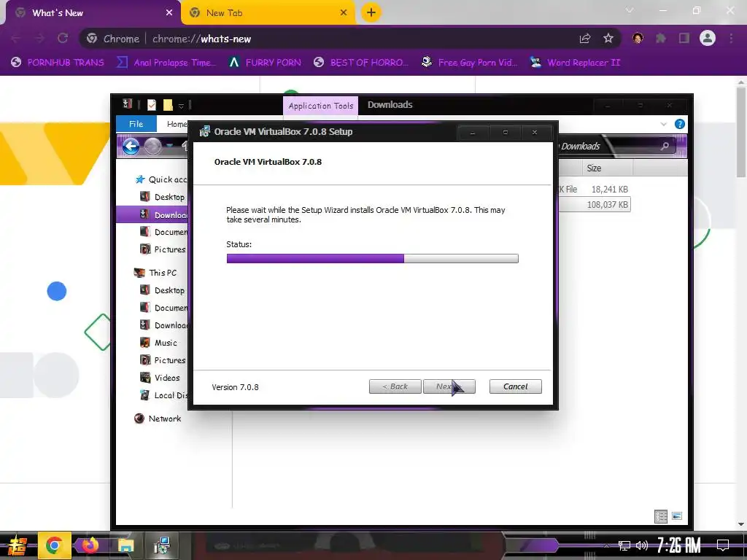Open BEST OF HORRO... bookmark
The height and width of the screenshot is (560, 747).
click(x=361, y=63)
